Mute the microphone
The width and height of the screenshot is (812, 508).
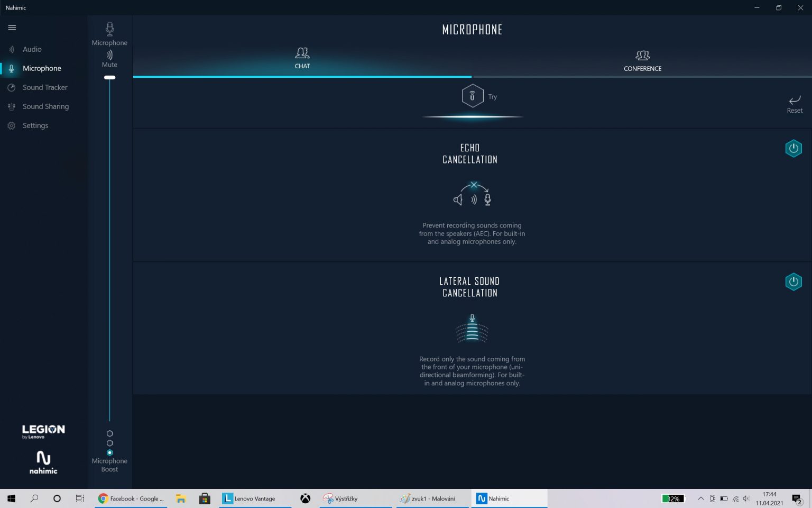click(x=109, y=56)
